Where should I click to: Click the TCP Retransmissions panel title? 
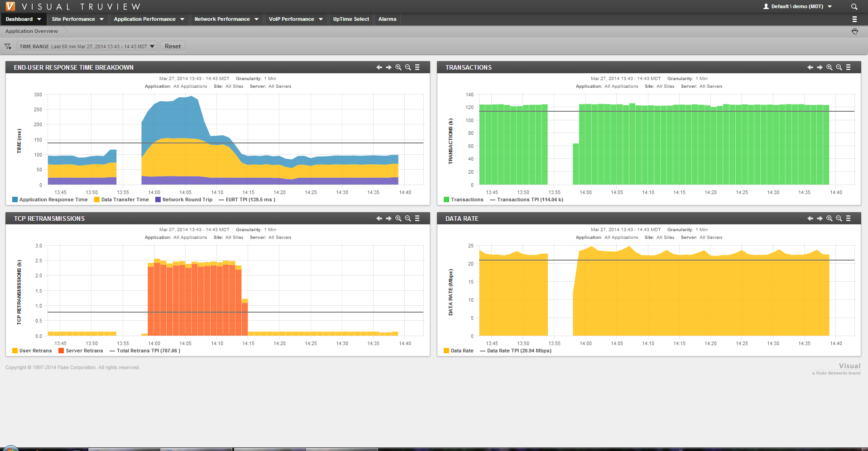(49, 218)
